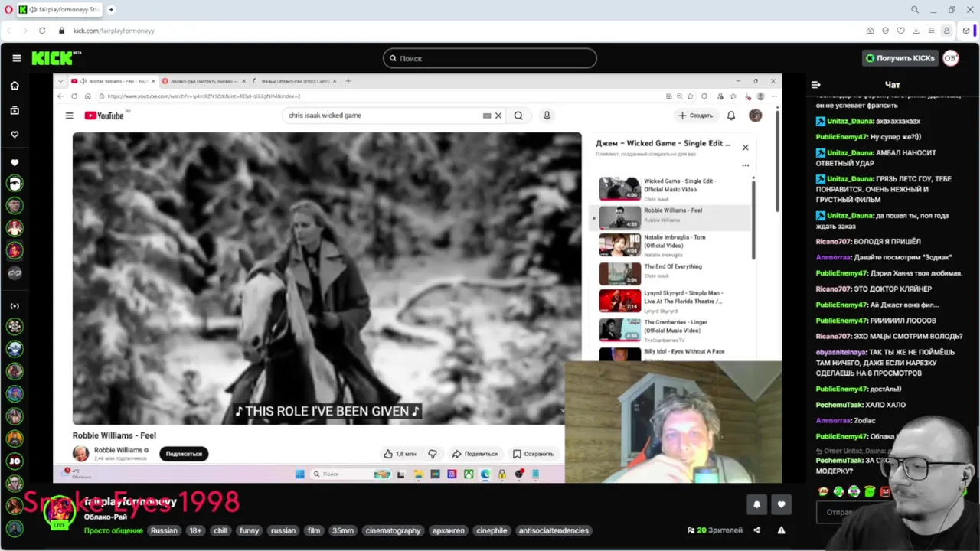
Task: Take a snapshot with Opera camera icon
Action: click(870, 31)
